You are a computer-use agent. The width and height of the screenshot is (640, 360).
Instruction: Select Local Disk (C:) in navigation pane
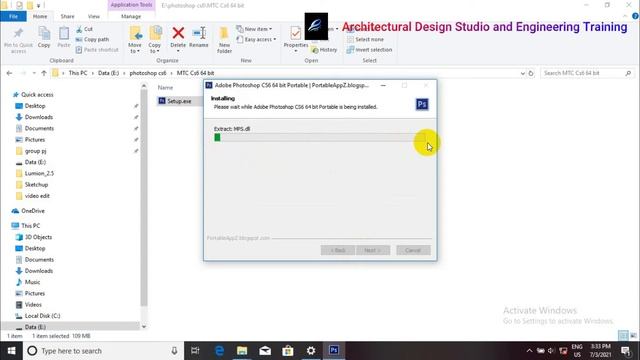(x=42, y=316)
